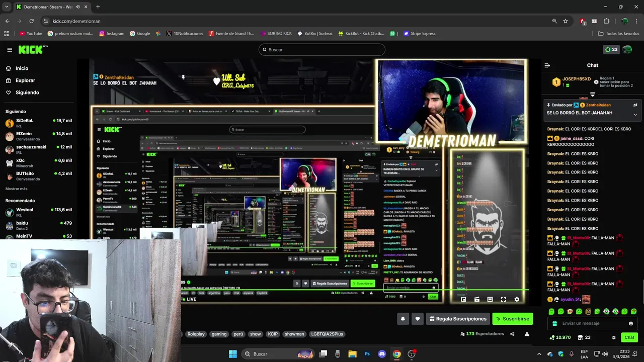Click the green Suscribirse button
644x362 pixels.
512,319
